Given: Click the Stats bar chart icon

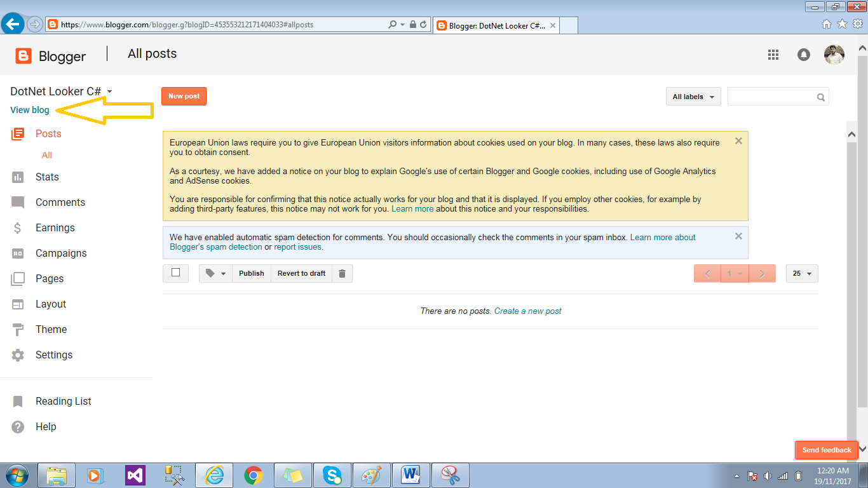Looking at the screenshot, I should (18, 177).
